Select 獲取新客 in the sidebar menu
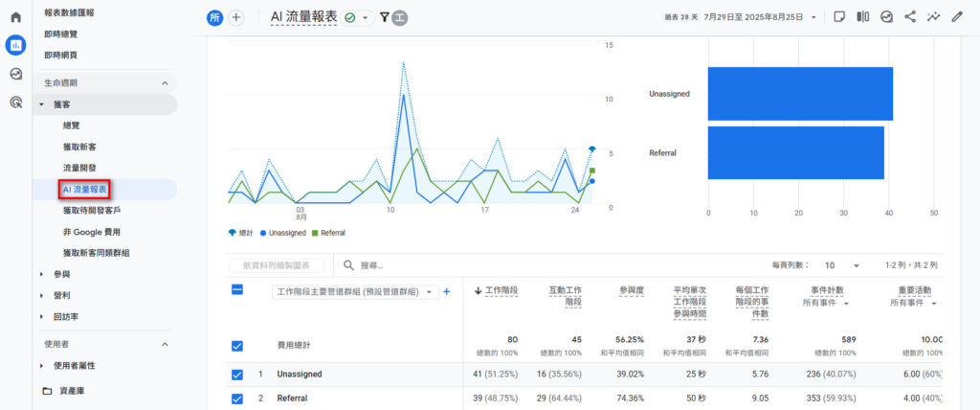This screenshot has width=980, height=410. (79, 147)
